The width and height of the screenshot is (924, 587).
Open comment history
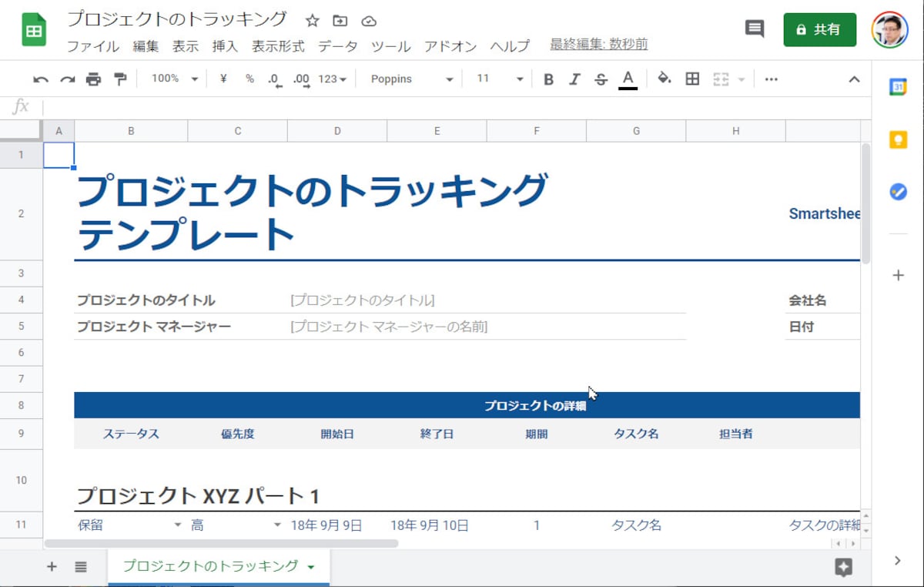click(755, 29)
